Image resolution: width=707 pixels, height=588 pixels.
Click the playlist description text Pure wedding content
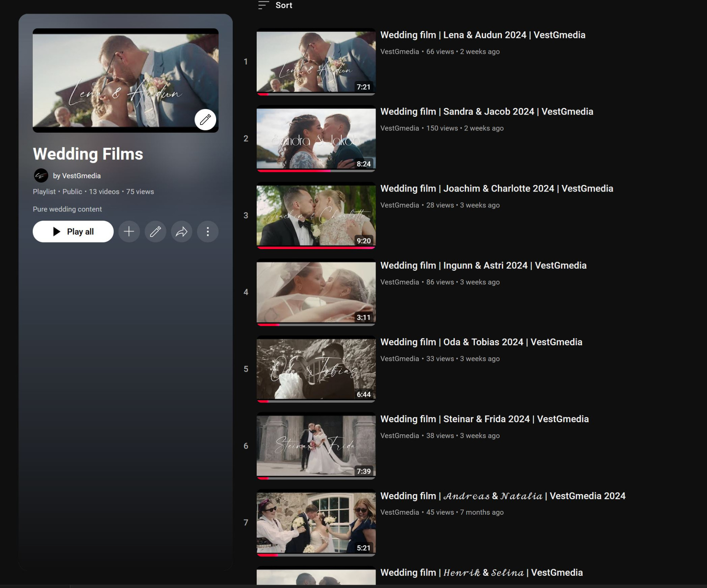point(67,209)
